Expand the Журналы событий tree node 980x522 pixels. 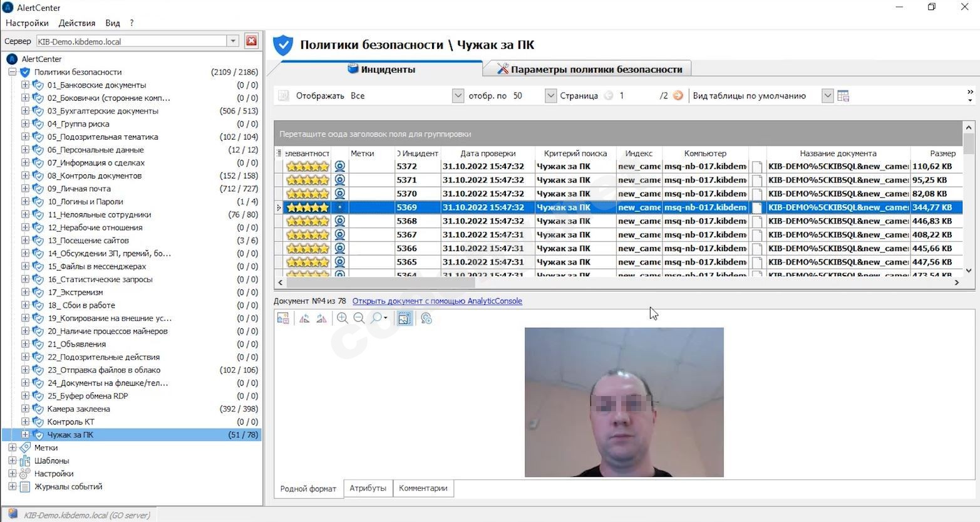[12, 486]
